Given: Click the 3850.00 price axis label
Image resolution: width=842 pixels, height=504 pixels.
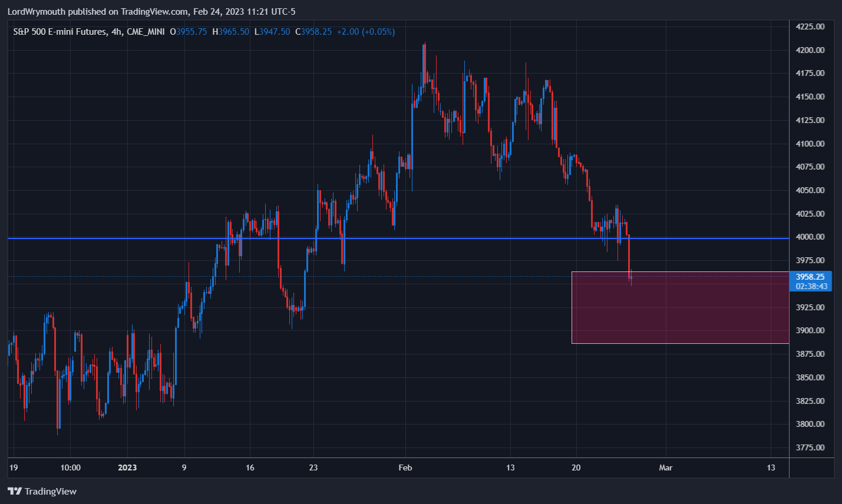Looking at the screenshot, I should click(810, 377).
